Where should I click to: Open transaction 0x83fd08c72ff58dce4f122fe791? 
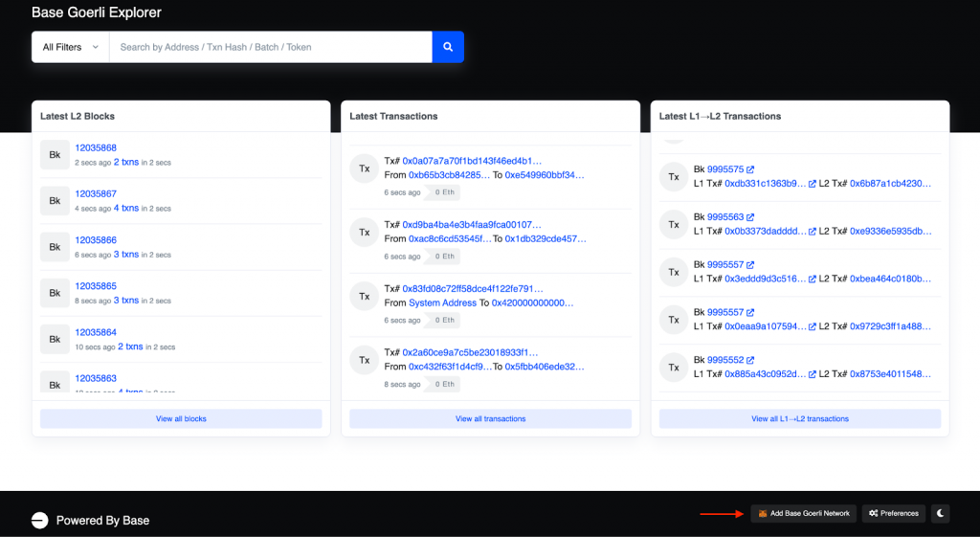point(473,289)
